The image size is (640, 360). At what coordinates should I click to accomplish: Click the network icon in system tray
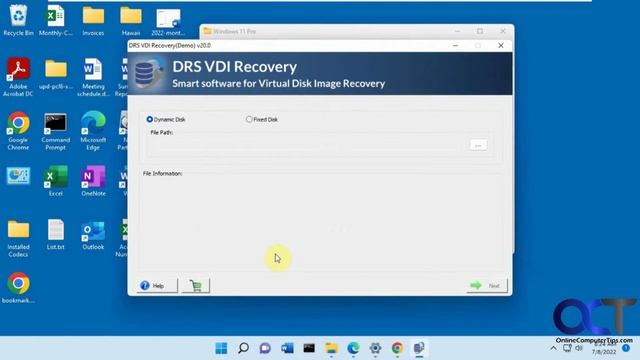tap(567, 348)
